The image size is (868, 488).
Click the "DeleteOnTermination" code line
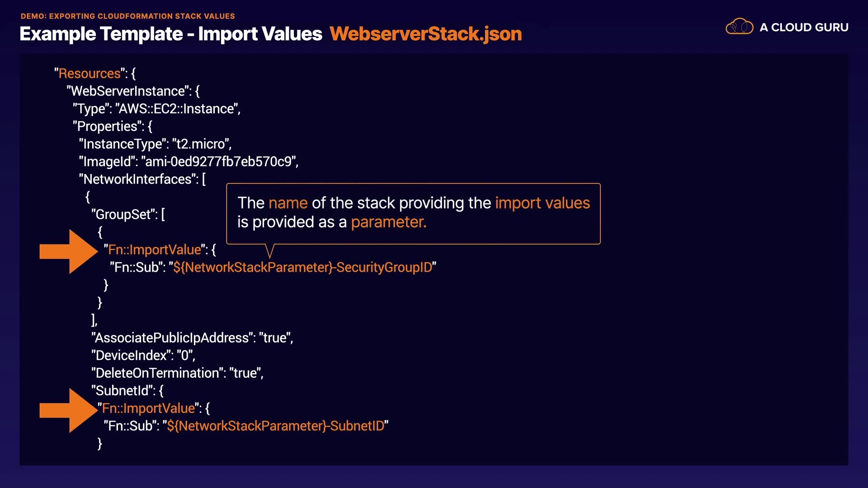[177, 373]
